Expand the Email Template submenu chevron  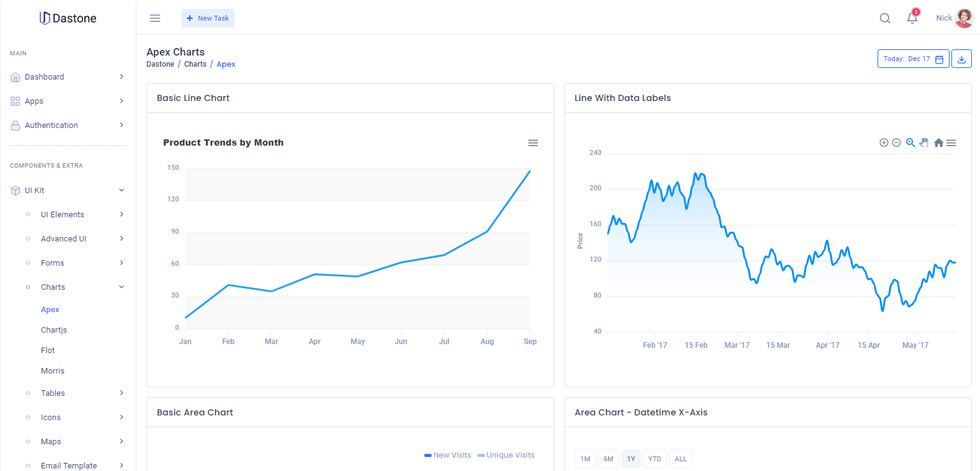(121, 466)
